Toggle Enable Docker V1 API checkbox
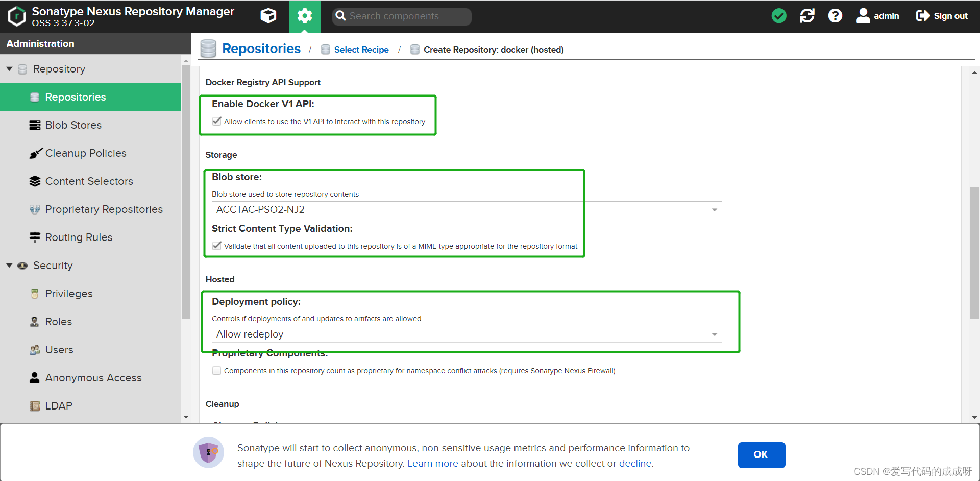This screenshot has height=481, width=980. pyautogui.click(x=217, y=121)
